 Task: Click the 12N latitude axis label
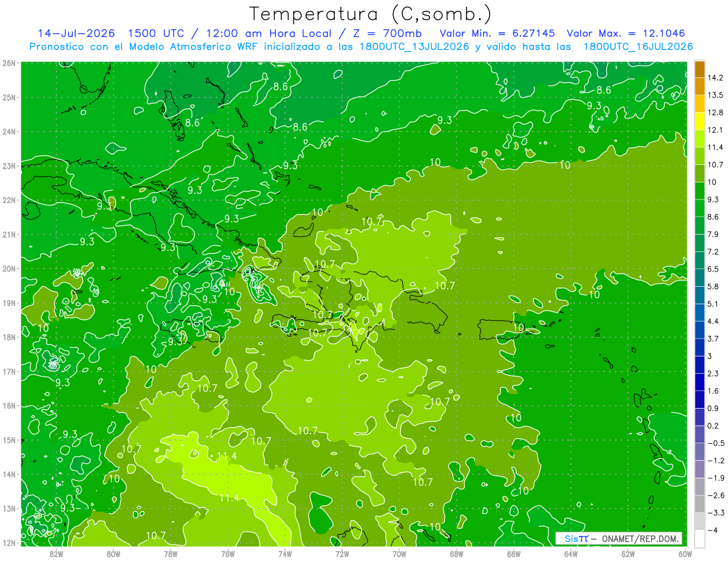[8, 543]
